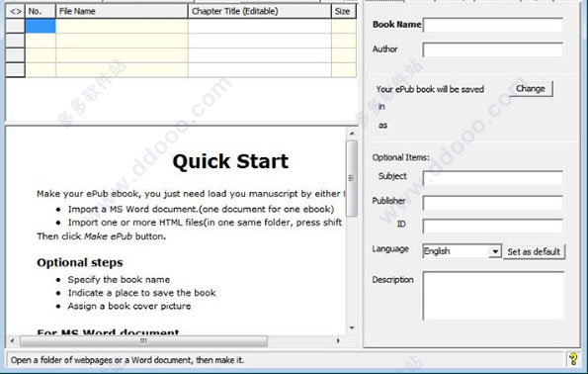This screenshot has width=588, height=374.
Task: Focus the Publisher input field
Action: (493, 203)
